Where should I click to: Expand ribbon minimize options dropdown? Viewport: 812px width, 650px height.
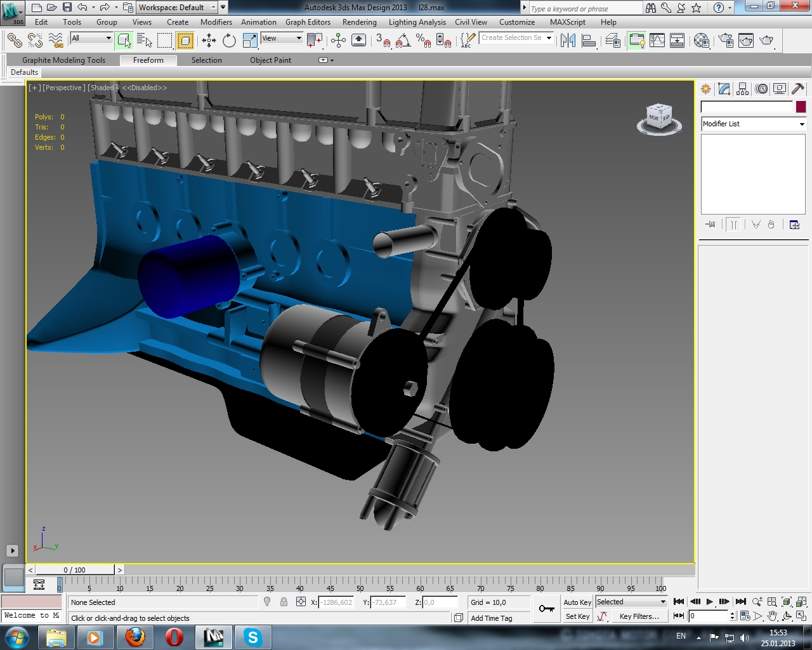(x=325, y=60)
